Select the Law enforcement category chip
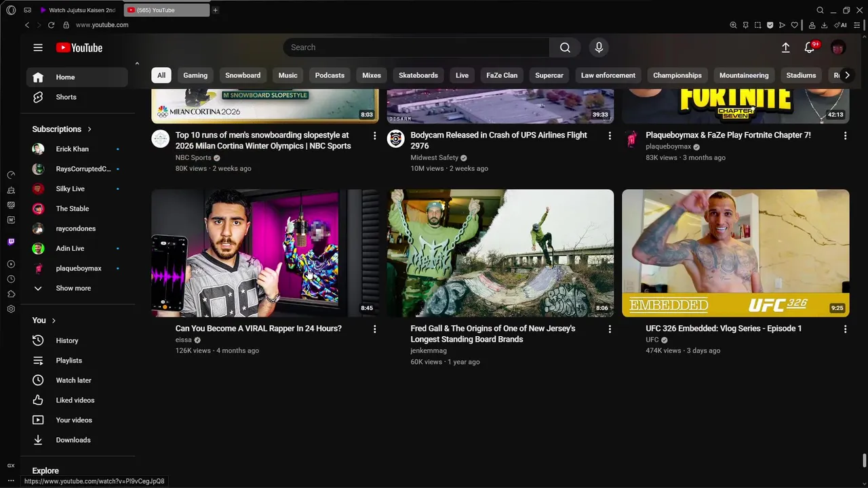 pos(608,75)
